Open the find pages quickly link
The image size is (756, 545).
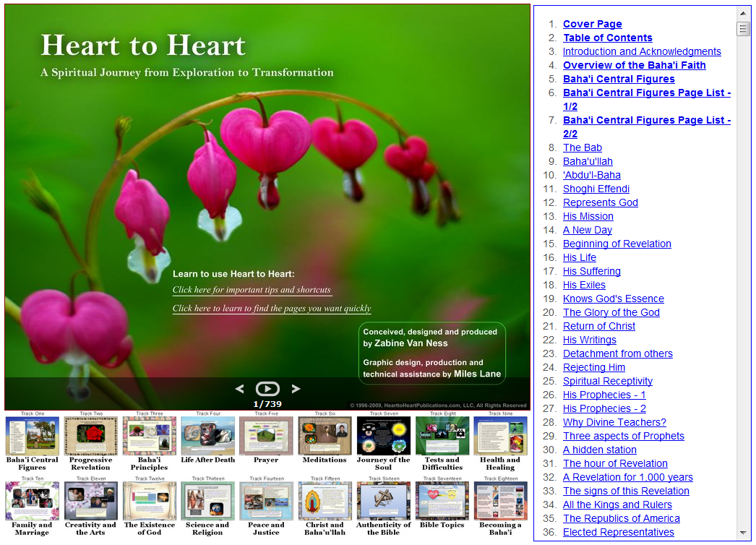271,309
